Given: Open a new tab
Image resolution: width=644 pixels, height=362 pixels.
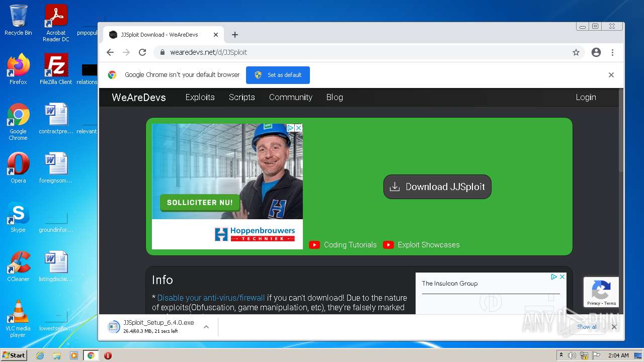Looking at the screenshot, I should pyautogui.click(x=234, y=35).
